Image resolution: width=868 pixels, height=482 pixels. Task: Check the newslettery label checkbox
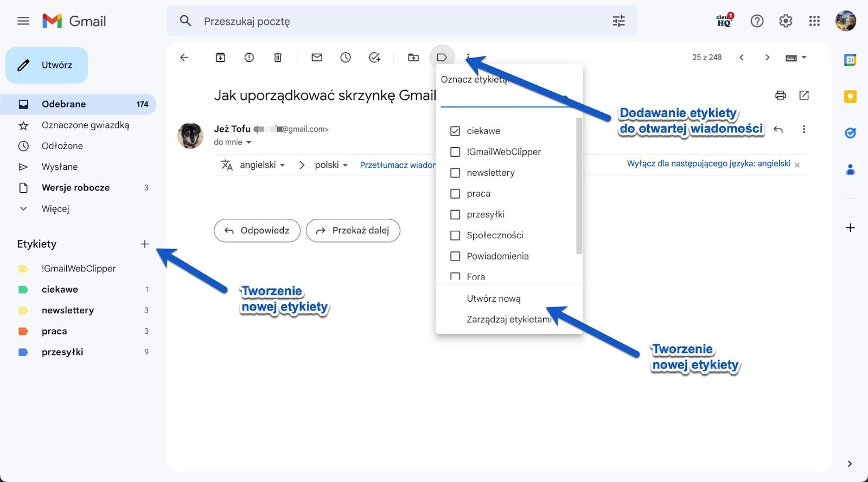(x=455, y=173)
